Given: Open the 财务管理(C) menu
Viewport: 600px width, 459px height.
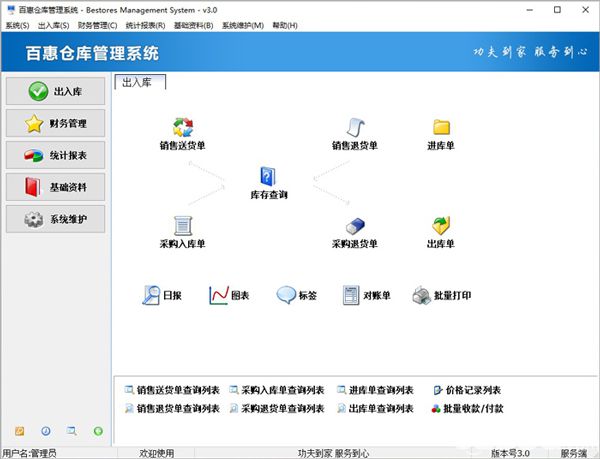Looking at the screenshot, I should [x=97, y=26].
